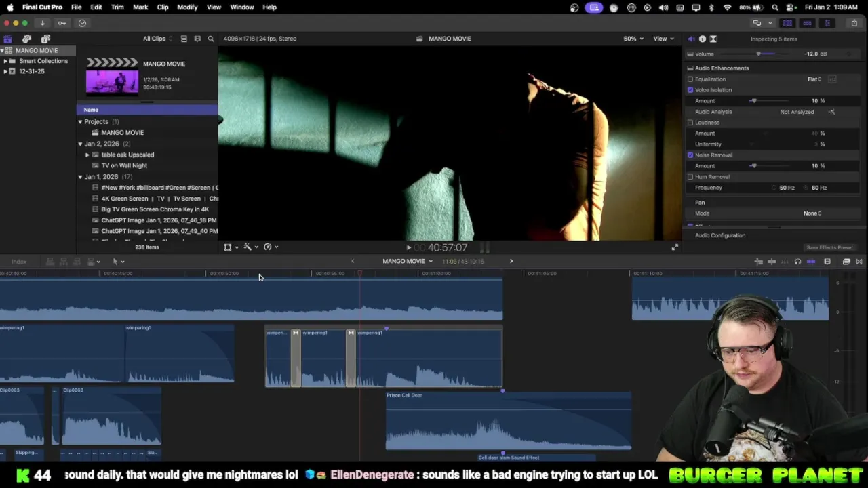
Task: Show the Libraries sidebar clapper icon
Action: [7, 39]
